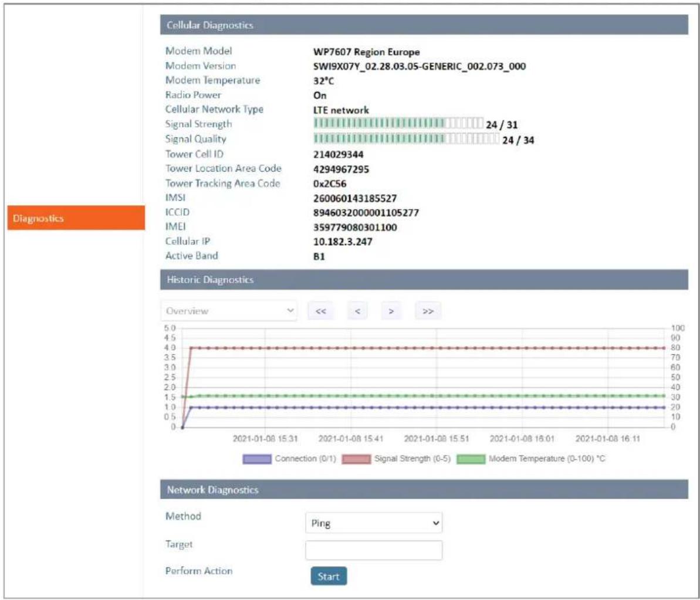This screenshot has height=600, width=700.
Task: Select the ICCID value 8946032000001105277
Action: tap(366, 213)
